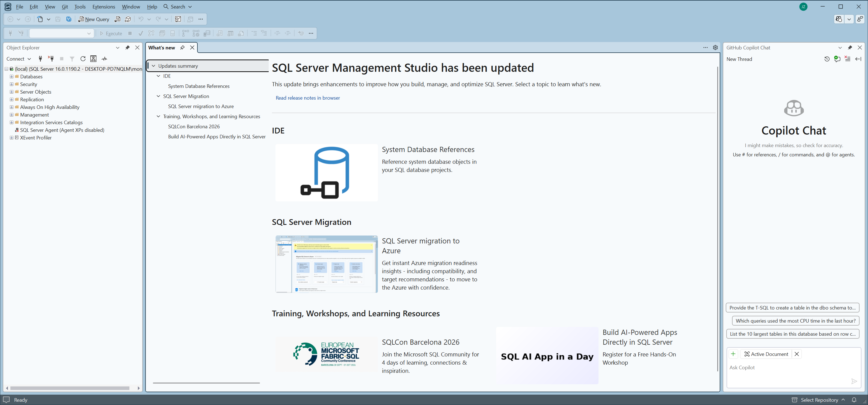This screenshot has height=405, width=868.
Task: Click the clear Copilot thread icon
Action: point(848,59)
